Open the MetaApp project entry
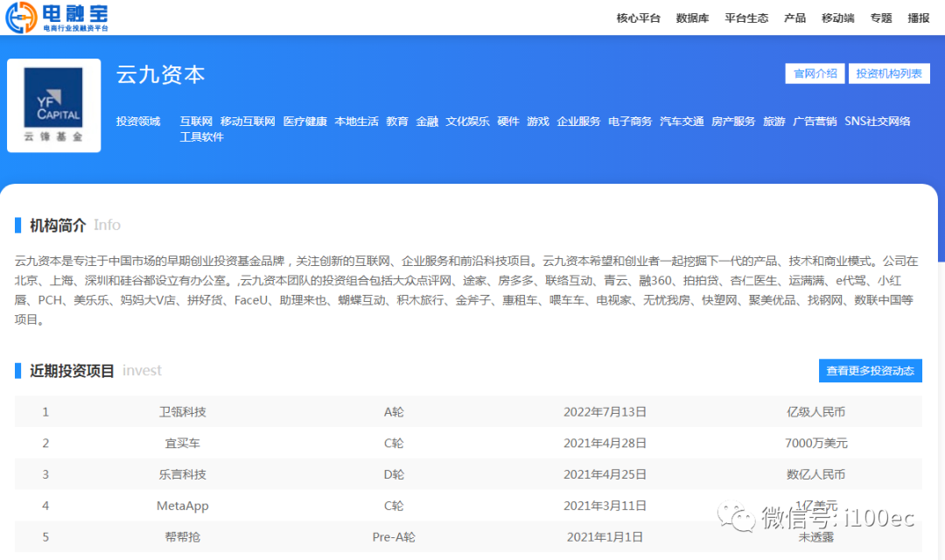The width and height of the screenshot is (945, 560). pyautogui.click(x=183, y=506)
